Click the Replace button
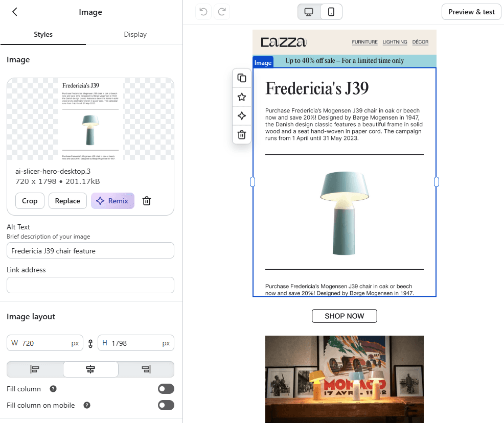Screen dimensions: 504x423 tap(67, 201)
